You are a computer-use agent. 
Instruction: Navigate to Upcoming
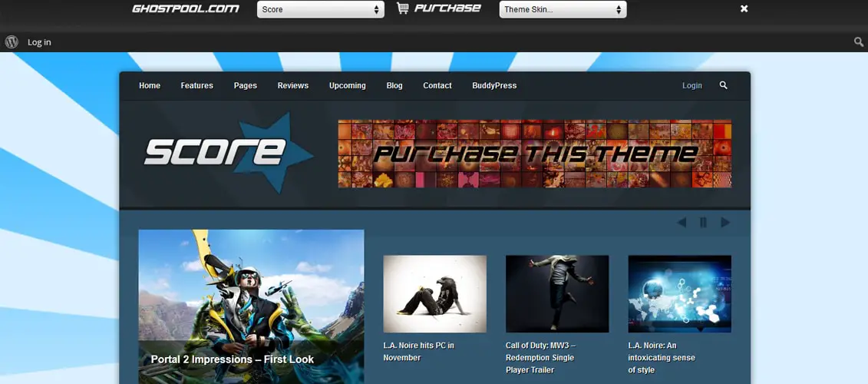[347, 85]
